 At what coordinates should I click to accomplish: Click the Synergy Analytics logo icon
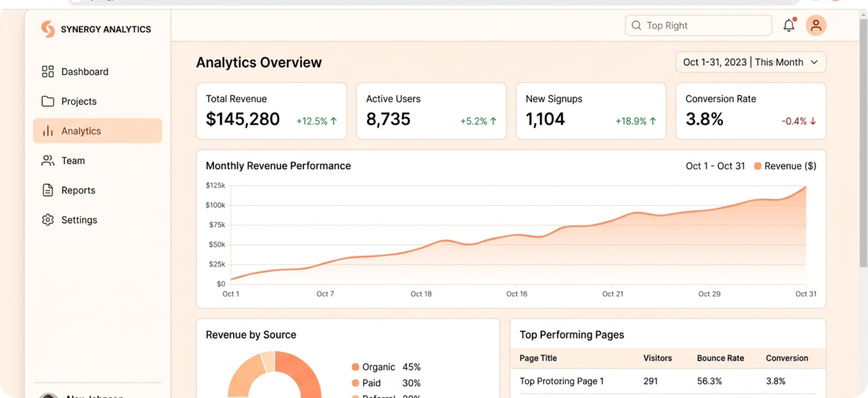pyautogui.click(x=48, y=29)
